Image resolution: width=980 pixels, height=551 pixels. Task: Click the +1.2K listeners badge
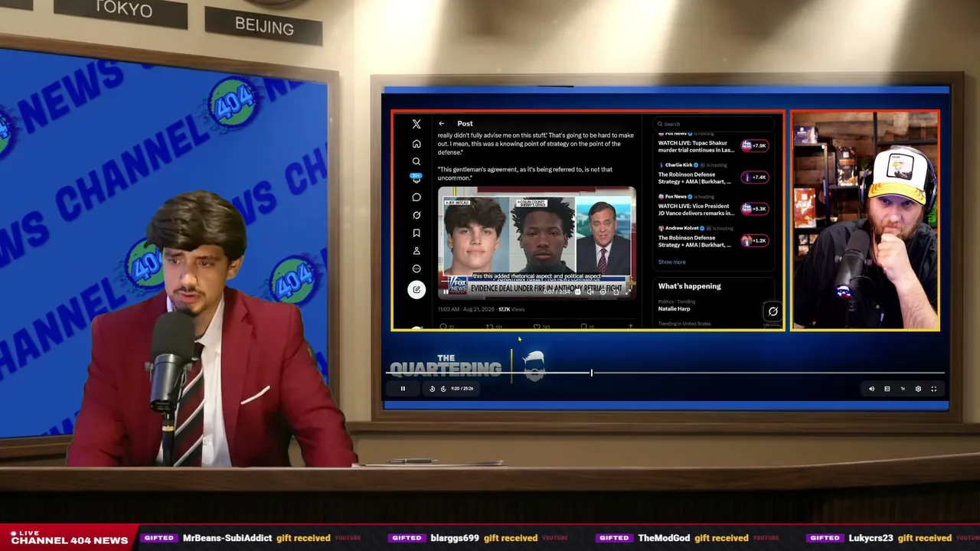pos(754,241)
